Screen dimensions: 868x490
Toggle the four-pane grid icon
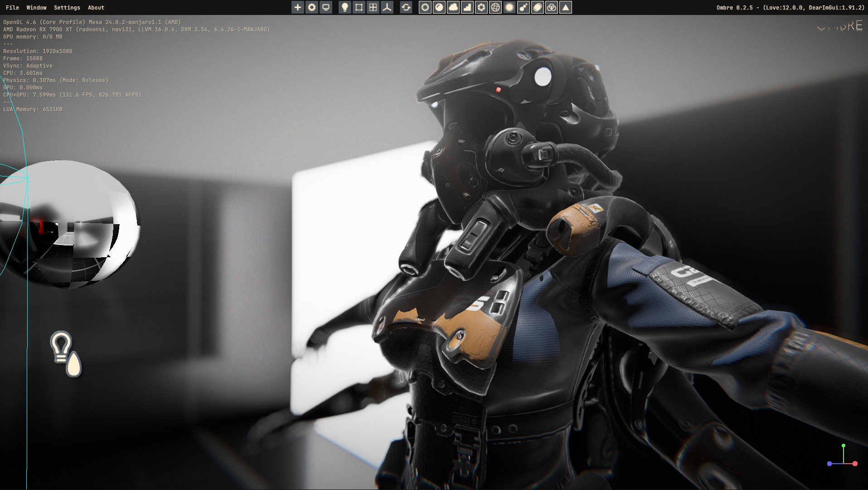(373, 7)
